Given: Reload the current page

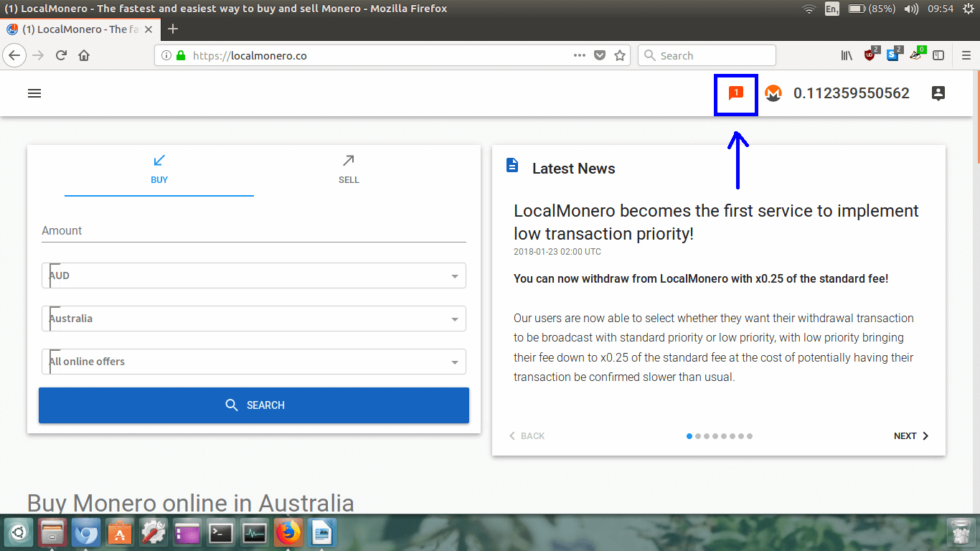Looking at the screenshot, I should [x=62, y=55].
